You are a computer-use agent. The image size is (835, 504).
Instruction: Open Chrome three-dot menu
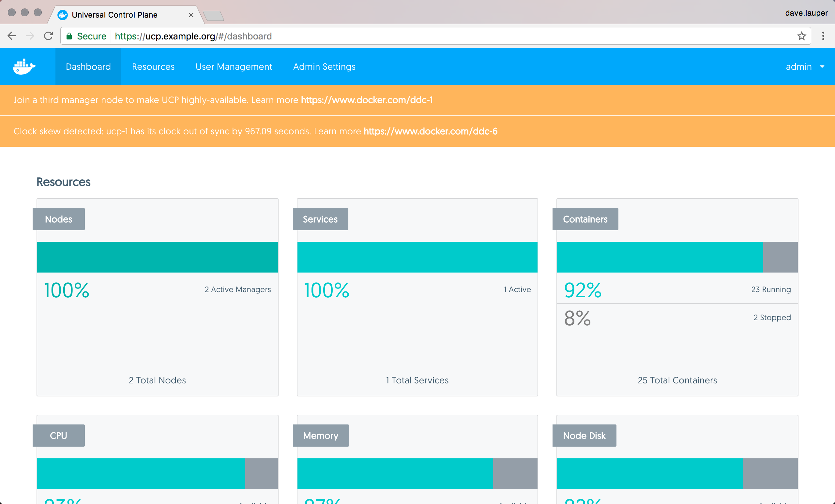tap(823, 36)
